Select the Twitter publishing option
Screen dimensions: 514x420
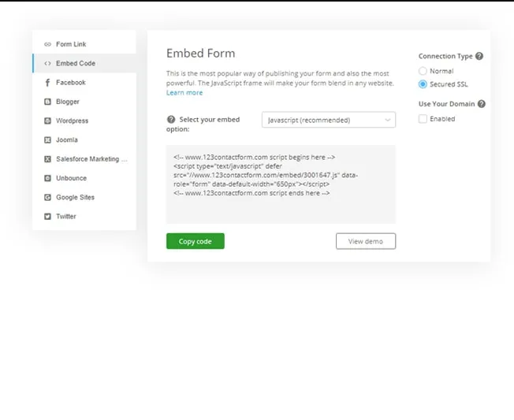[x=84, y=216]
